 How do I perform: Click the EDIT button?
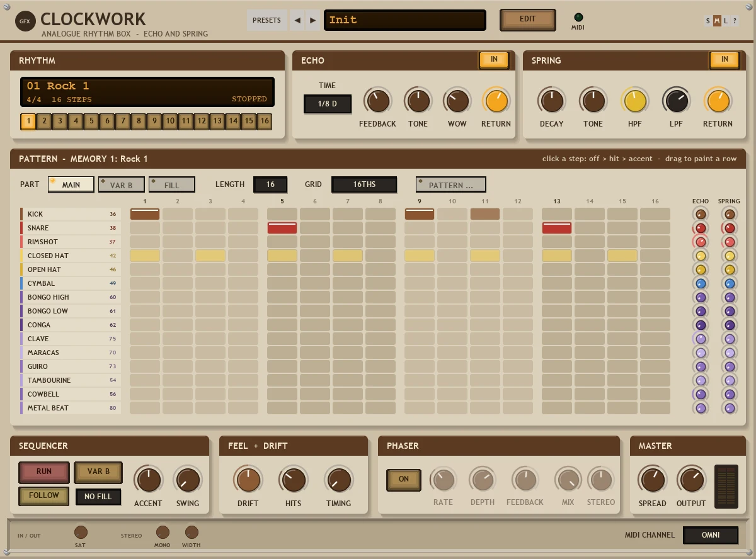pyautogui.click(x=528, y=20)
